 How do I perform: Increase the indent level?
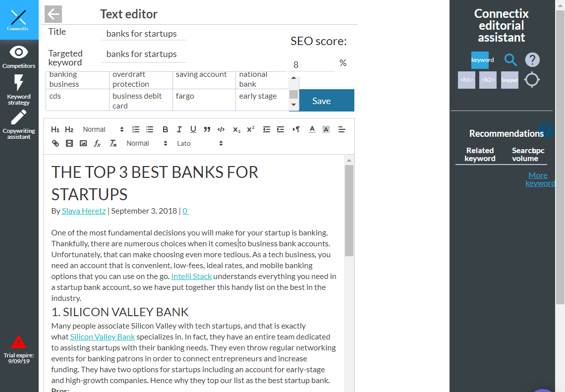pos(281,130)
